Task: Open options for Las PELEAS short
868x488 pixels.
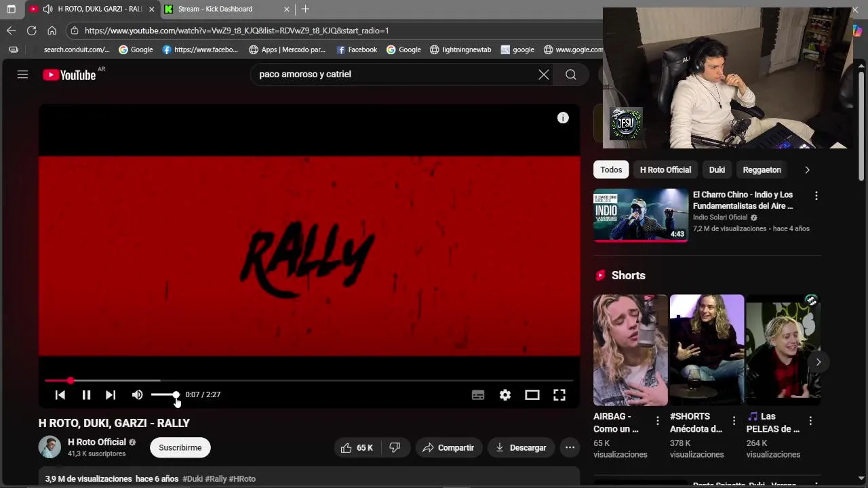Action: click(810, 421)
